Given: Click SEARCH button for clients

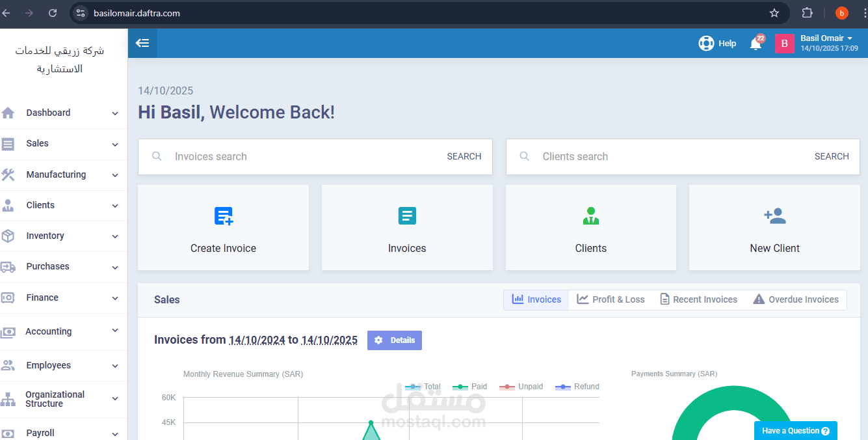Looking at the screenshot, I should pos(832,156).
